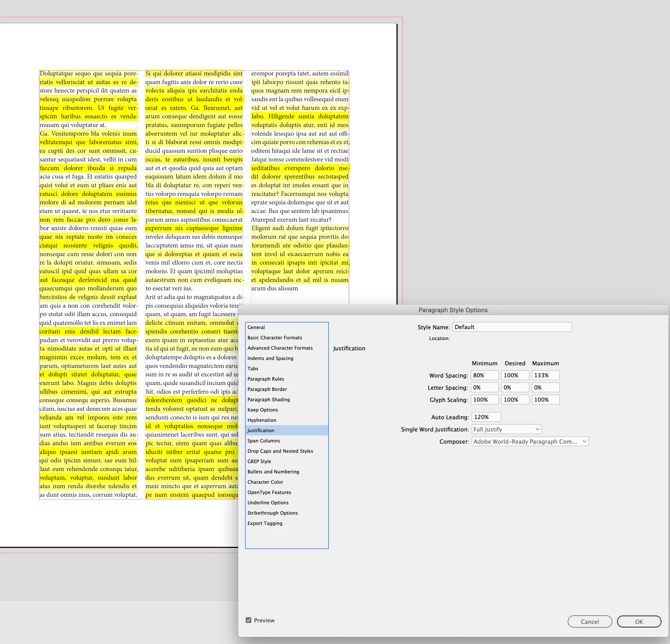Viewport: 670px width, 644px height.
Task: Open Basic Character Formats section
Action: [x=275, y=337]
